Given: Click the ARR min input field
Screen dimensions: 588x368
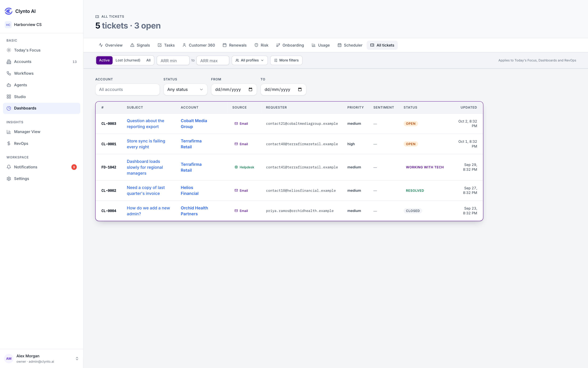Looking at the screenshot, I should tap(173, 60).
